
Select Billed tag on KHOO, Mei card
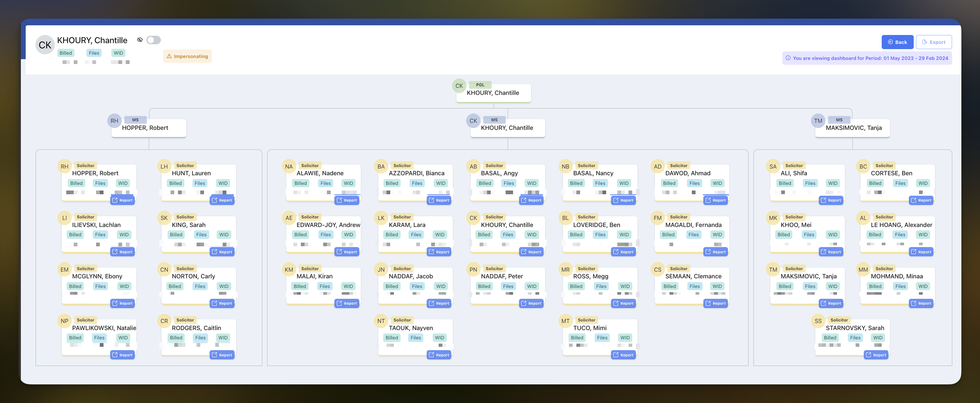pyautogui.click(x=783, y=235)
